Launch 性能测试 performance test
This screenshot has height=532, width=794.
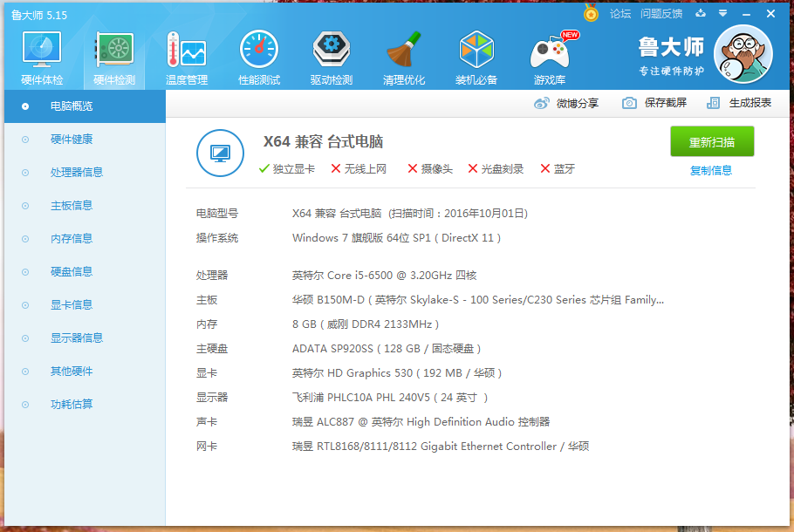259,58
